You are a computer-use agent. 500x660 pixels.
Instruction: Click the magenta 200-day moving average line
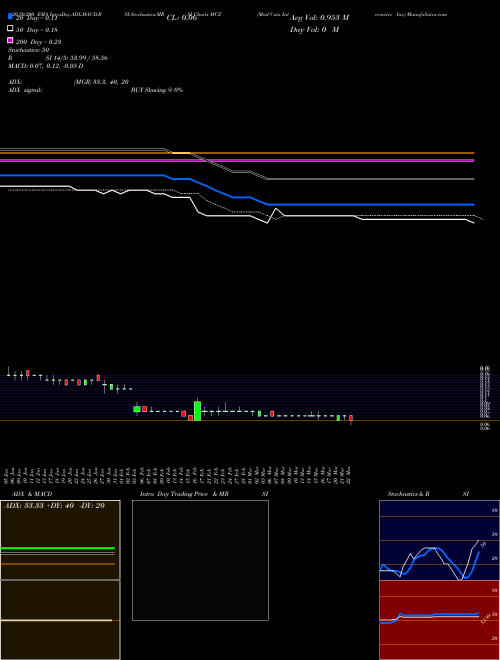point(237,161)
